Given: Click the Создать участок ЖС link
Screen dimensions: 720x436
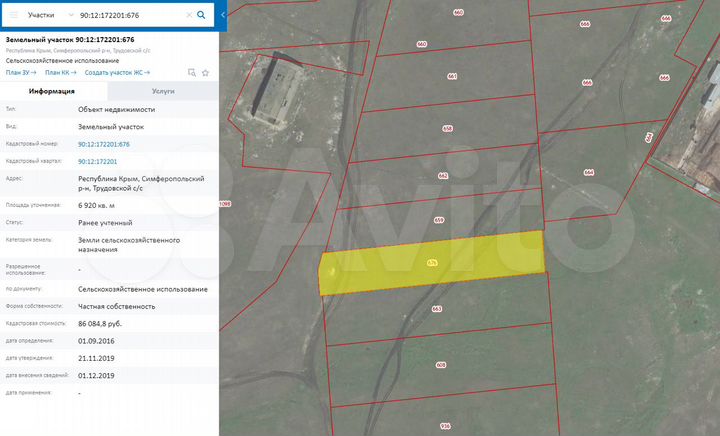Looking at the screenshot, I should [x=118, y=72].
